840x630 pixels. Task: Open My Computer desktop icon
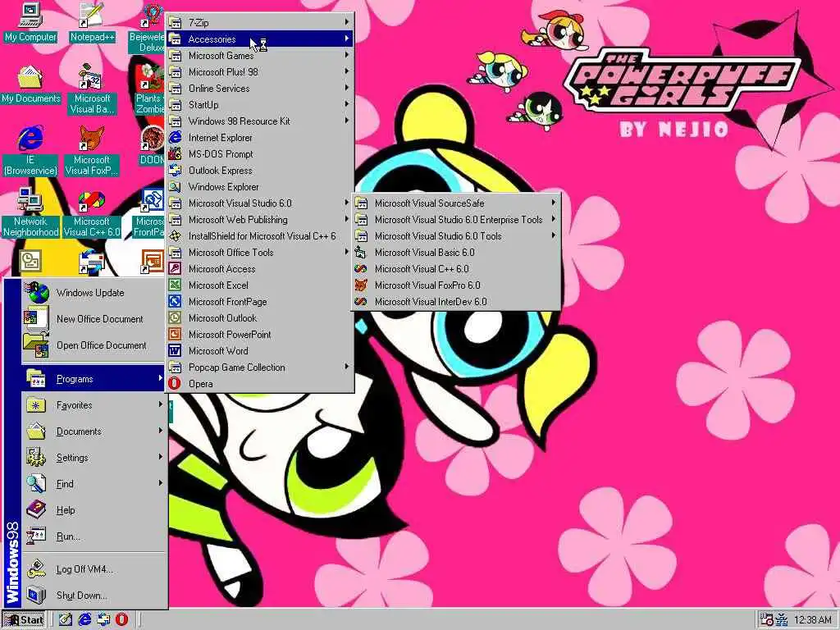click(30, 23)
